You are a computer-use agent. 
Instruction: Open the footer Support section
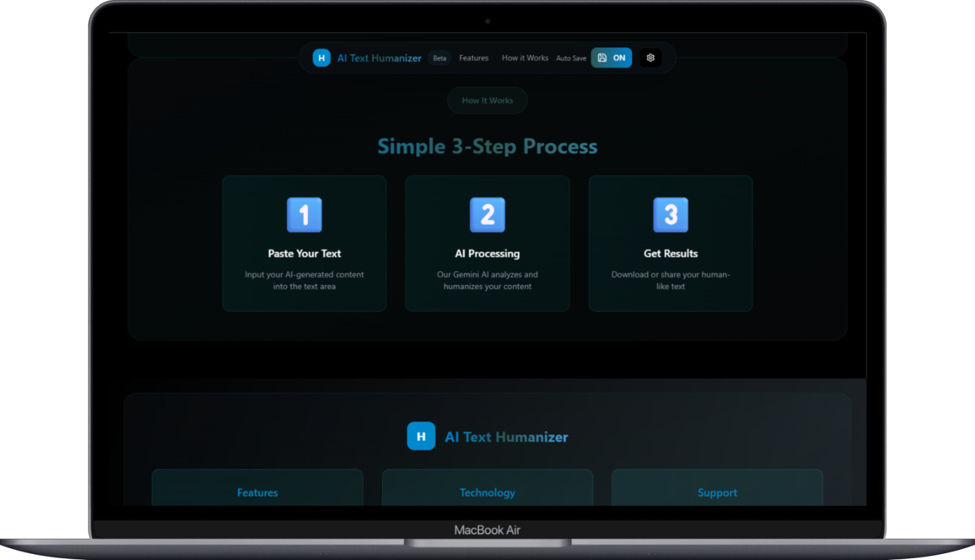pyautogui.click(x=717, y=492)
